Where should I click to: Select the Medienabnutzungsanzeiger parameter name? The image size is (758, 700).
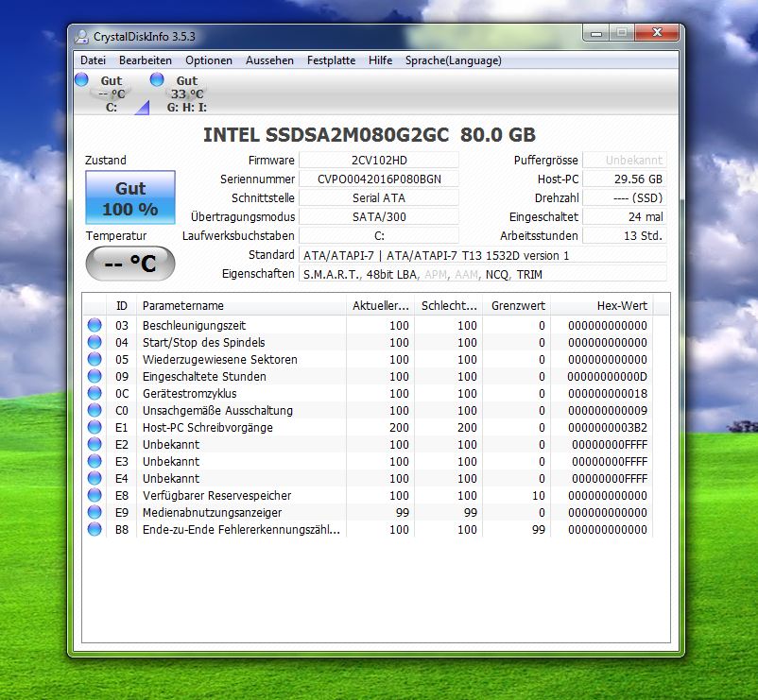(212, 512)
